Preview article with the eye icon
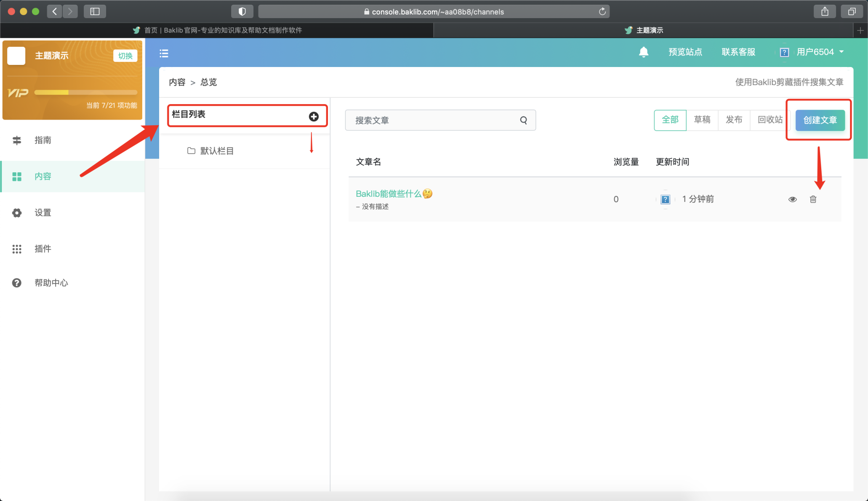This screenshot has width=868, height=501. [792, 199]
